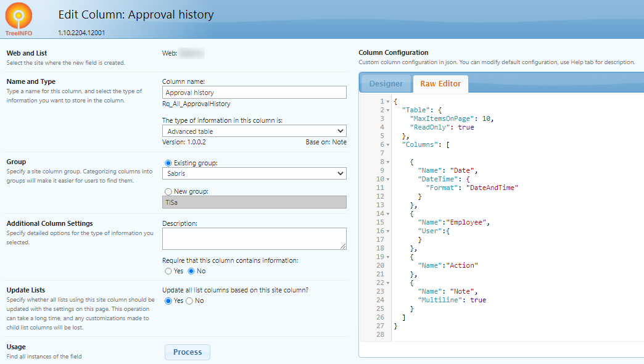This screenshot has width=644, height=364.
Task: Switch to the Raw Editor tab
Action: 440,84
